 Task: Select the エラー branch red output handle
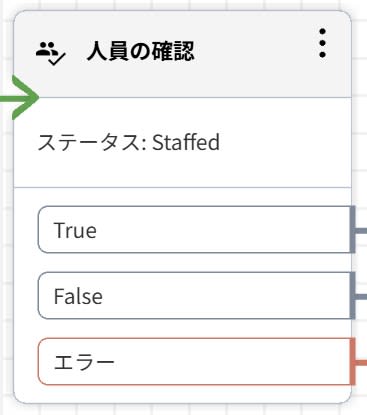(x=352, y=362)
